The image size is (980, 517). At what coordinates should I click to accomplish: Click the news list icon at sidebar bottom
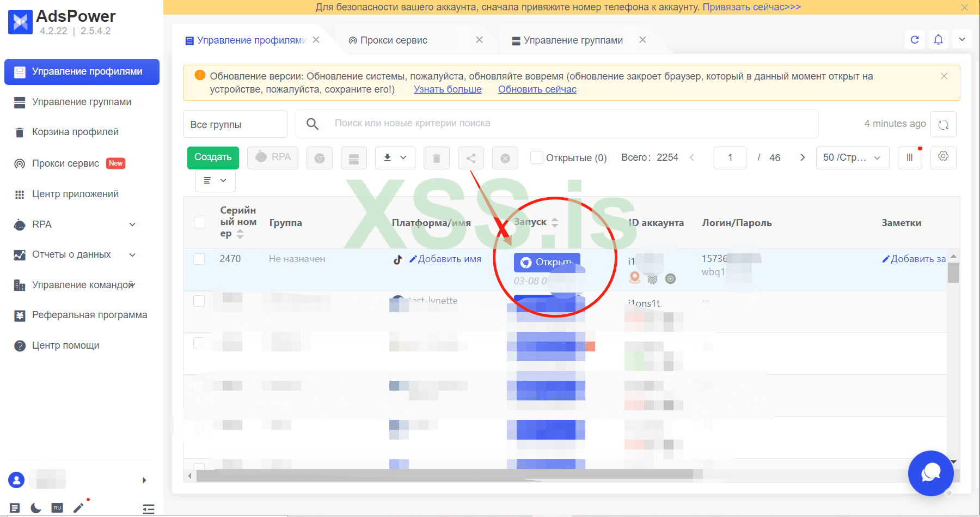(x=15, y=508)
